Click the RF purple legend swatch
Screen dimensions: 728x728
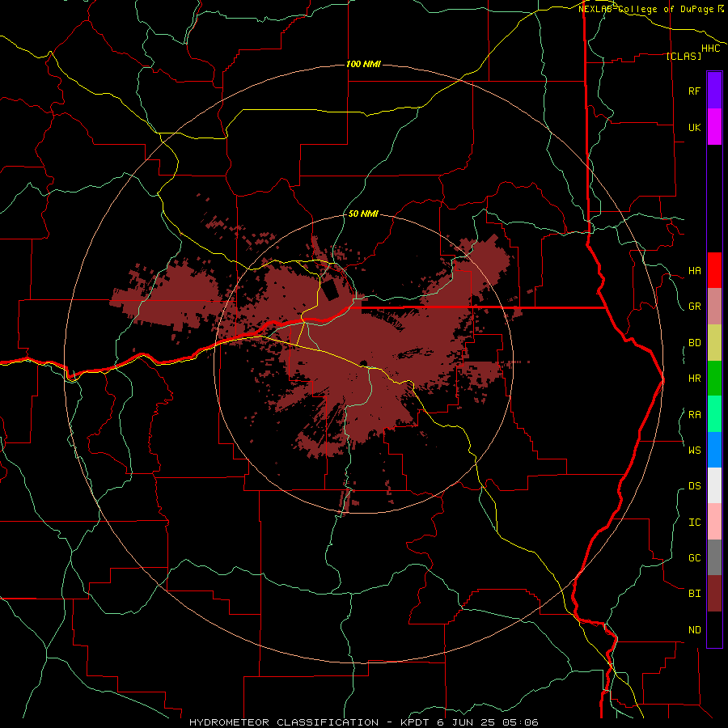click(714, 91)
